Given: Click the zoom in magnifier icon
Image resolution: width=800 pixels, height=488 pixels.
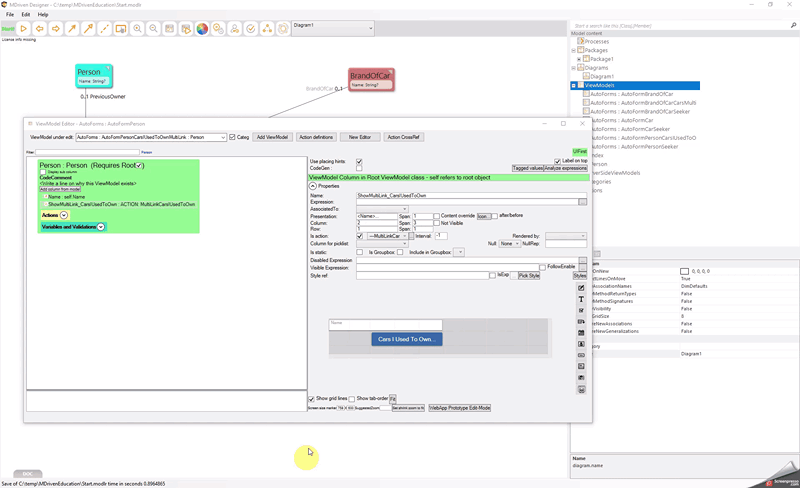Looking at the screenshot, I should pyautogui.click(x=137, y=29).
